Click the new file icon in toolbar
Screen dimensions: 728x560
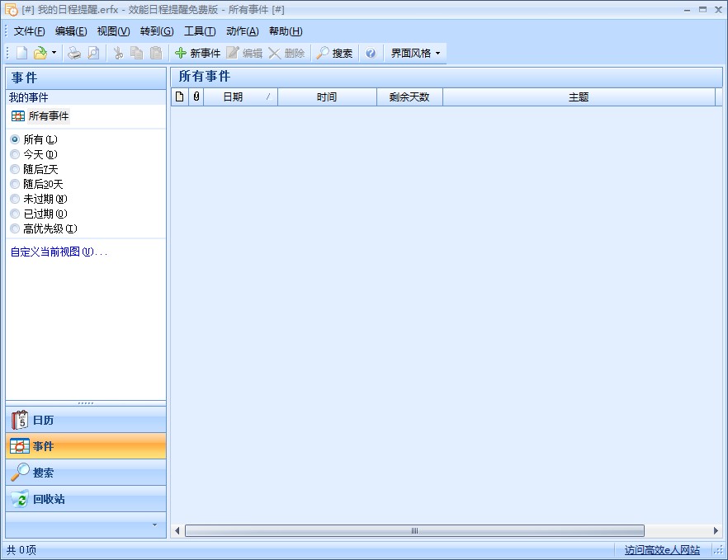pos(21,54)
